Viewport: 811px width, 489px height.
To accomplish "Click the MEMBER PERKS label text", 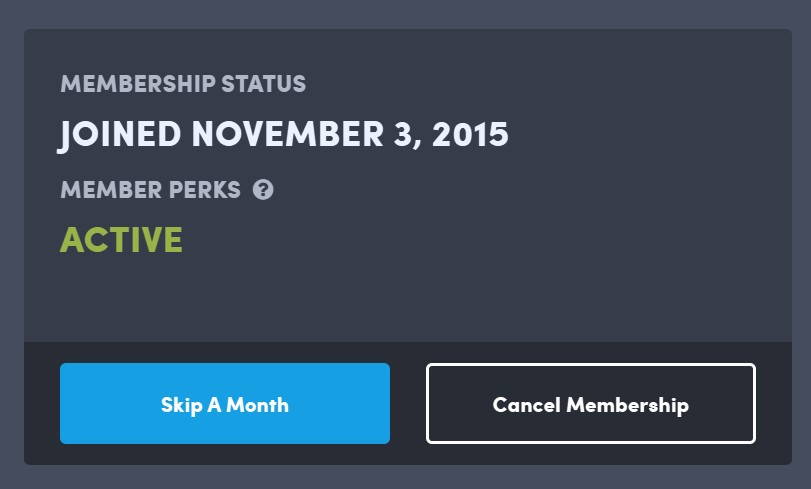I will click(x=150, y=190).
